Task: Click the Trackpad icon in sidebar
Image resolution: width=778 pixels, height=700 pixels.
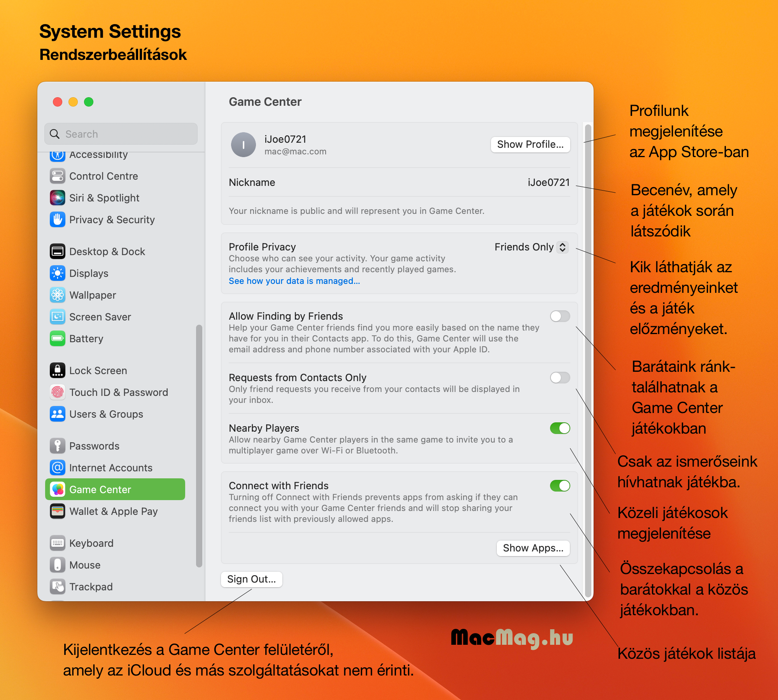Action: 58,587
